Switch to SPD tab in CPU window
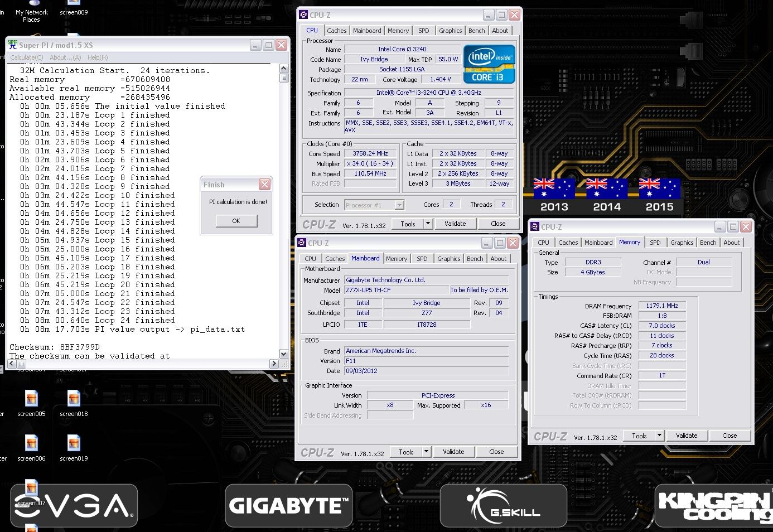This screenshot has width=773, height=532. 424,31
